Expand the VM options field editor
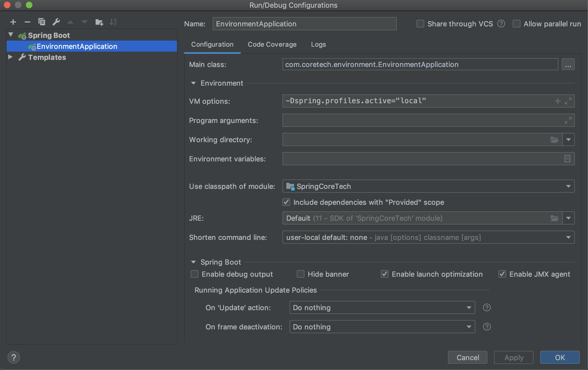588x370 pixels. click(x=568, y=101)
